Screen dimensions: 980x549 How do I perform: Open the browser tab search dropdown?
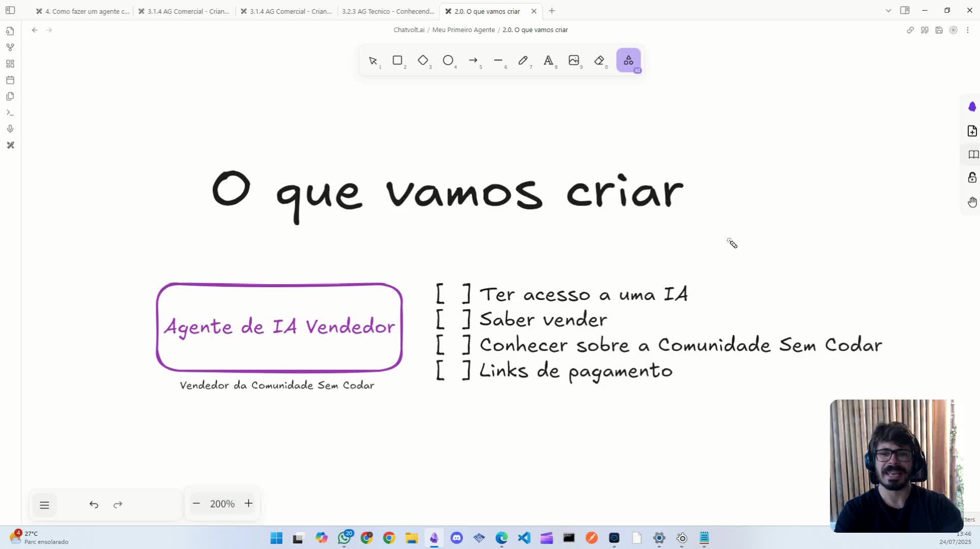point(888,10)
